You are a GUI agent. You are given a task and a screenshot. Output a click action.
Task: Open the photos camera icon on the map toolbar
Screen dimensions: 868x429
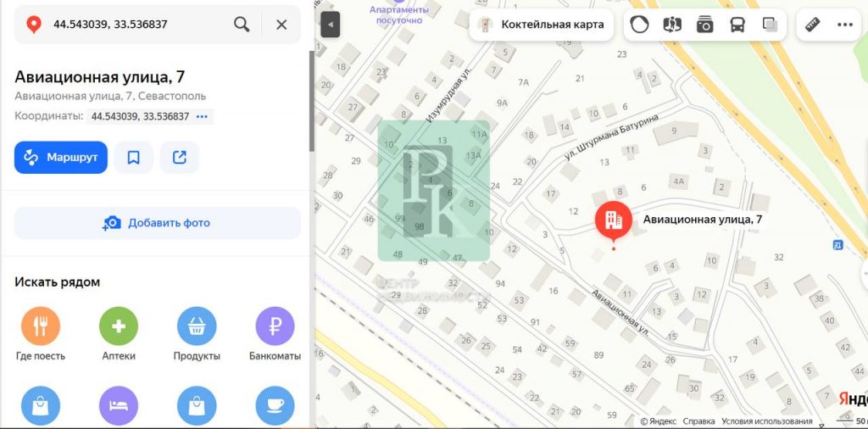click(x=705, y=25)
